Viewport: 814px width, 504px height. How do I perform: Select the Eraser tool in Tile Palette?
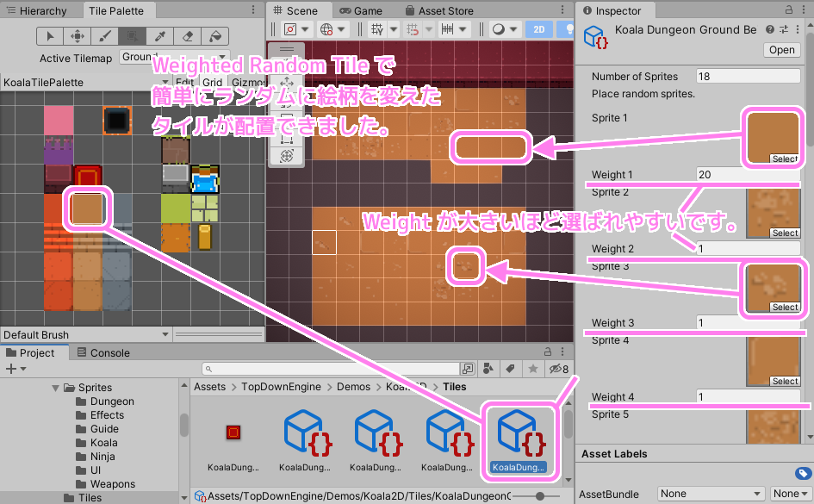click(x=188, y=37)
